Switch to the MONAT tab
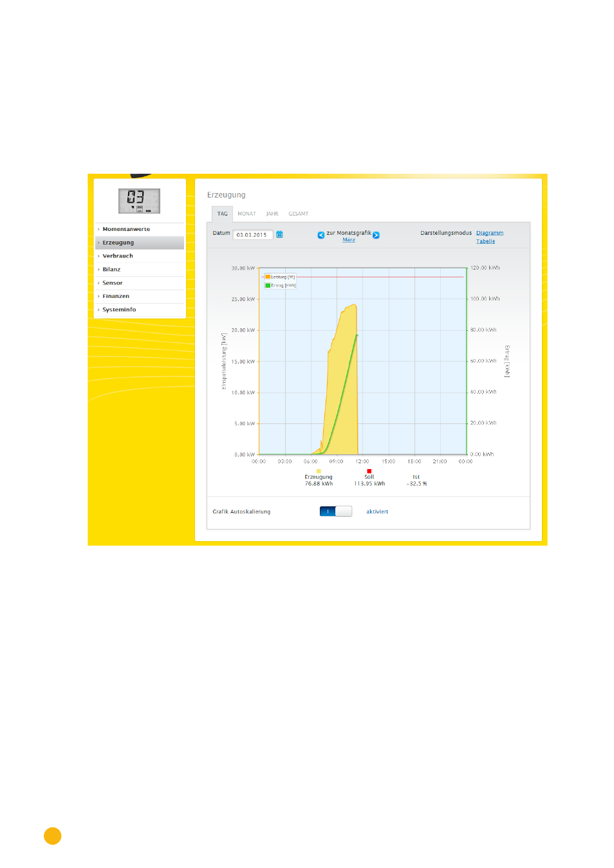Screen dimensions: 614x868 click(x=247, y=214)
